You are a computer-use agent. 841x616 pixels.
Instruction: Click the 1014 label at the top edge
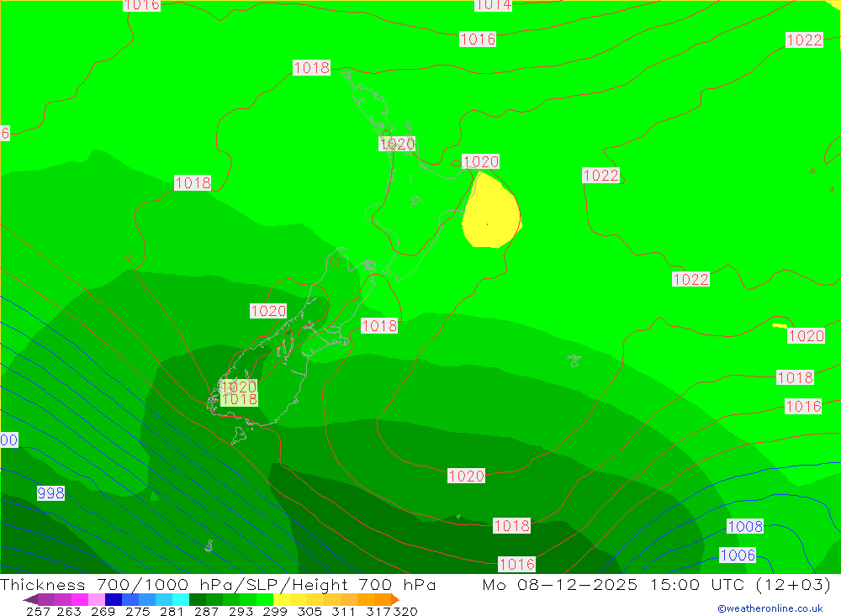point(494,5)
